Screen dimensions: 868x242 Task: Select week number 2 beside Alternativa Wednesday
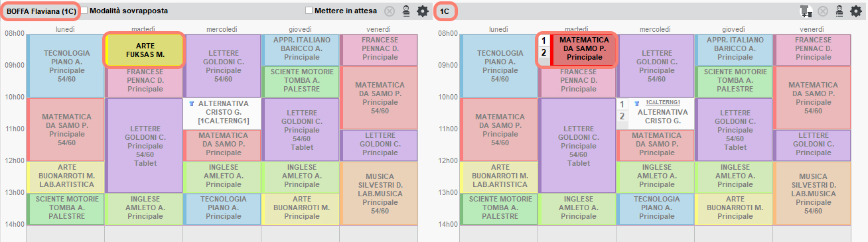point(622,117)
